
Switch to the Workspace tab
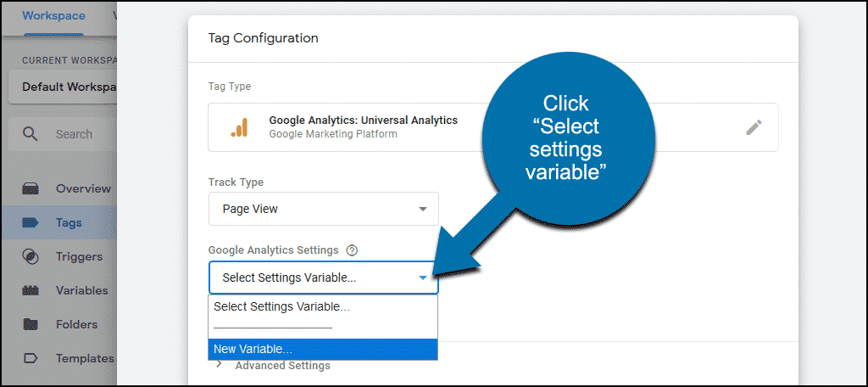53,15
